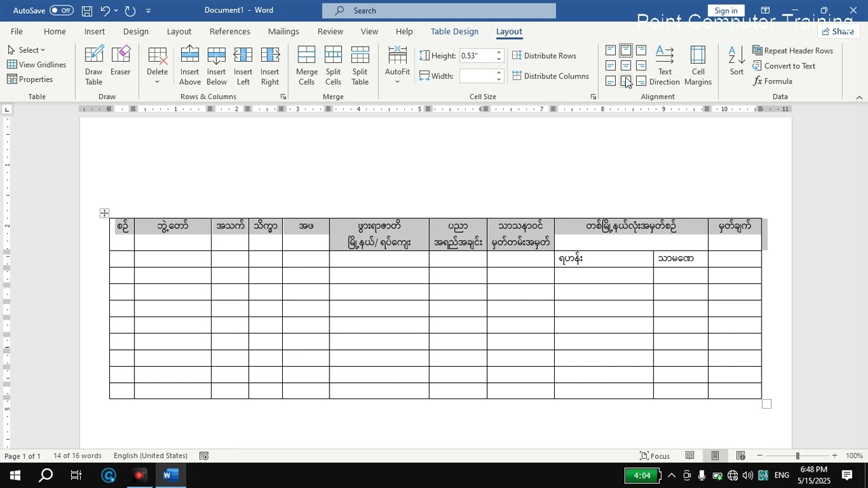
Task: Increase row Height with up stepper
Action: (x=499, y=53)
